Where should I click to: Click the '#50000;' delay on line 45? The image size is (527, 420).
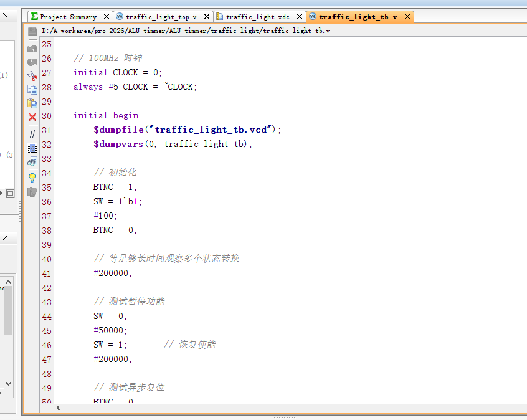(x=110, y=331)
